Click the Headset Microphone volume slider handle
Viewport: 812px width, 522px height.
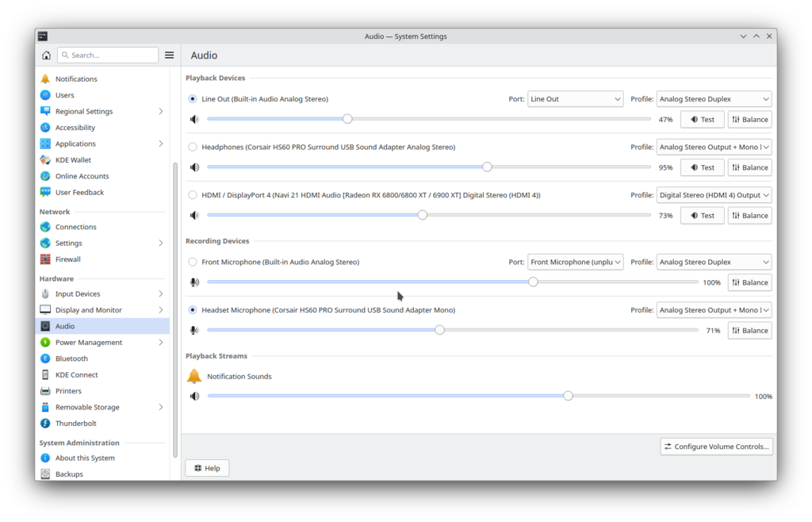439,330
